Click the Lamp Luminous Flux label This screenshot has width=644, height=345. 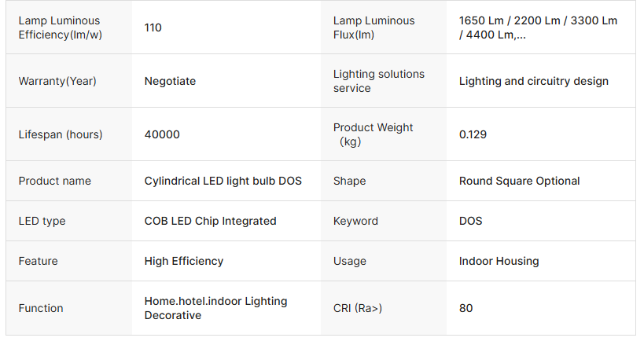click(374, 28)
